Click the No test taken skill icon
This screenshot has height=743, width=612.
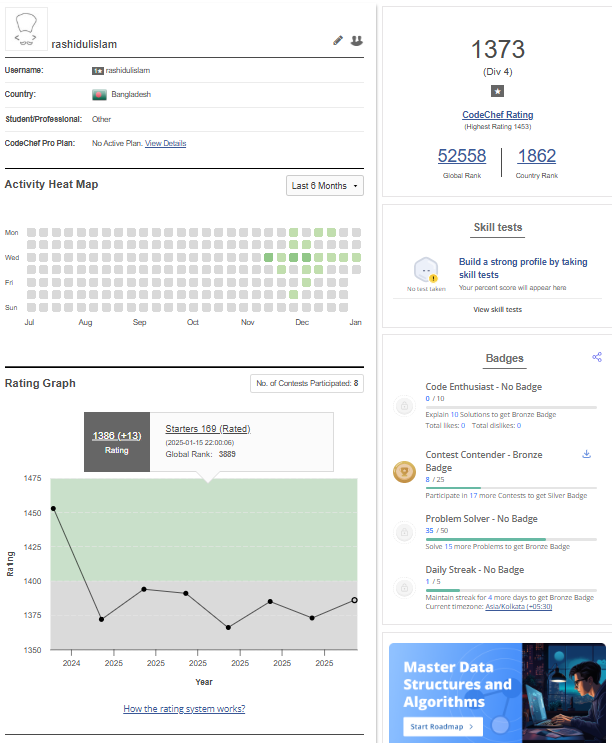coord(426,270)
